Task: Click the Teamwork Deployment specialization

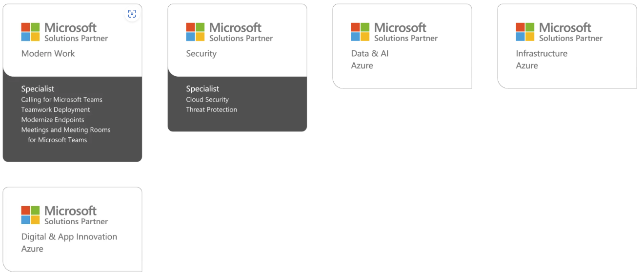Action: click(56, 110)
